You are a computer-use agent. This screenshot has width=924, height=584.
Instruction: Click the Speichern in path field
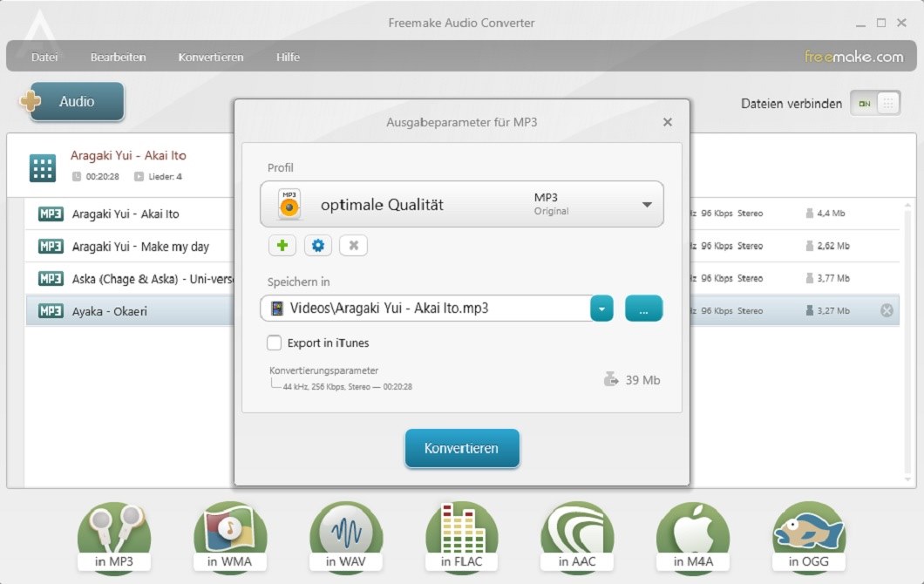coord(425,309)
